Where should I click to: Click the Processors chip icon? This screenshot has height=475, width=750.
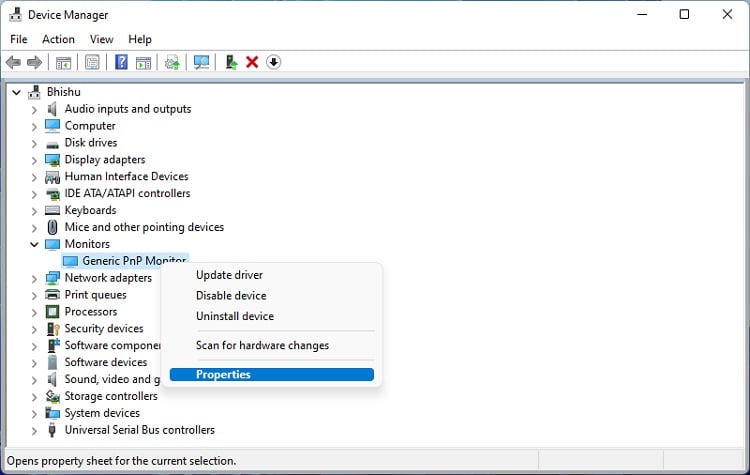point(52,312)
